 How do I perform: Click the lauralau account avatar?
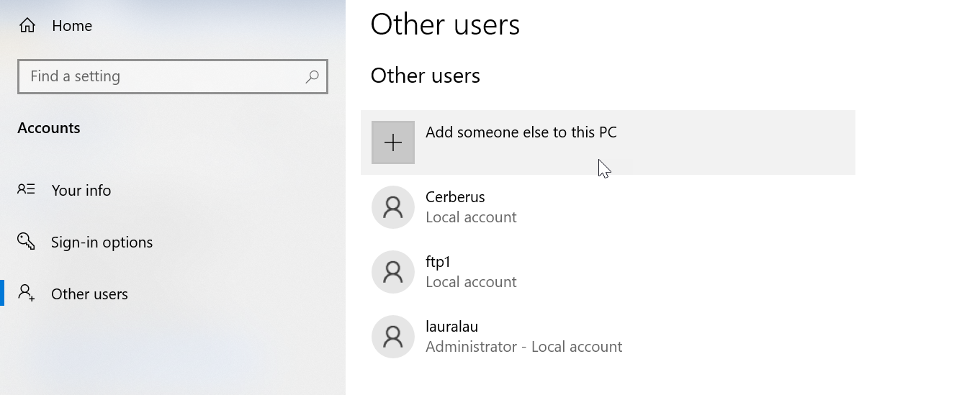tap(393, 337)
